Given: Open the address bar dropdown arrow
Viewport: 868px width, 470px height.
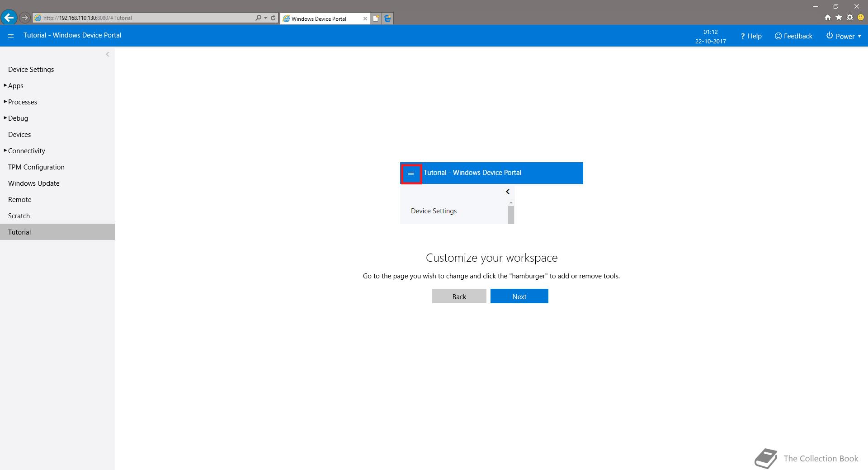Looking at the screenshot, I should (265, 18).
